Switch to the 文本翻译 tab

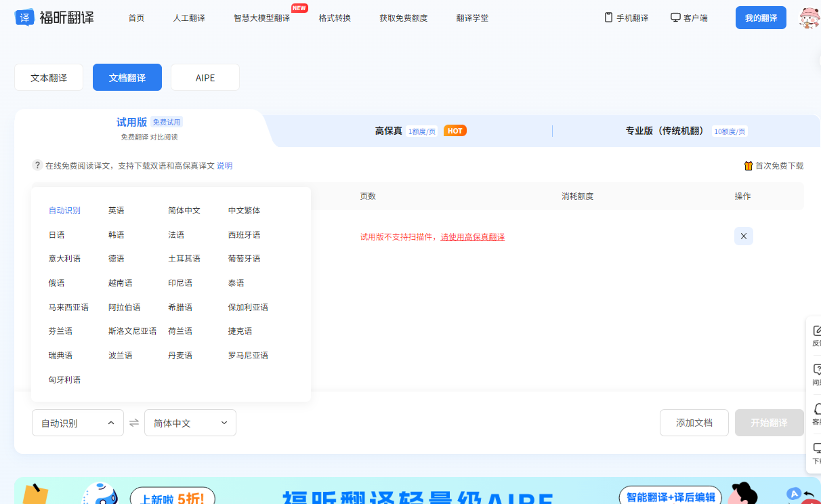pos(48,77)
